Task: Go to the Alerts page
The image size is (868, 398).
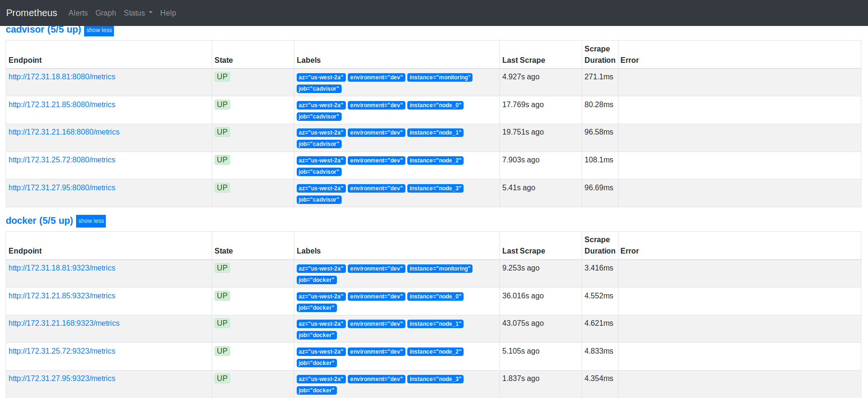Action: pyautogui.click(x=78, y=13)
